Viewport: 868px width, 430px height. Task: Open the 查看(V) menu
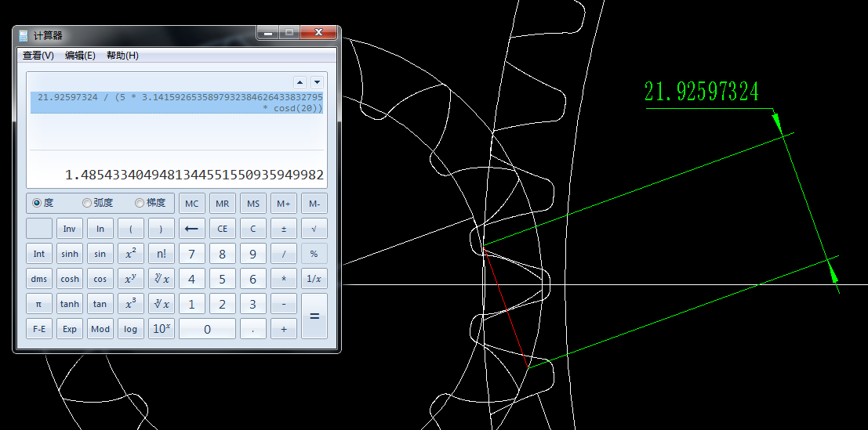[x=38, y=56]
